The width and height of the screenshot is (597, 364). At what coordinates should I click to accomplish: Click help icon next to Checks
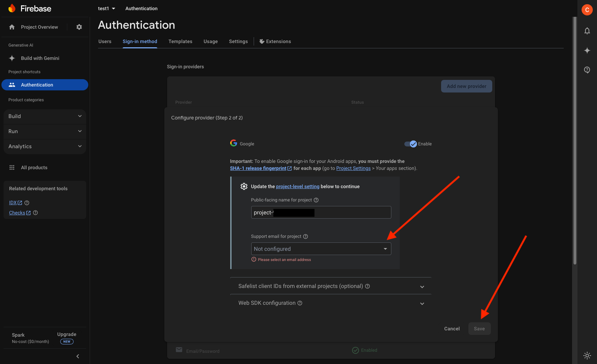pos(35,213)
